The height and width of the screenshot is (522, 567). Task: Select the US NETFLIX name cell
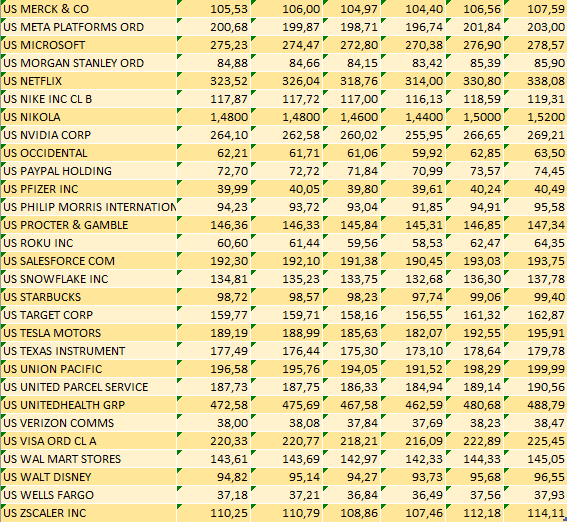89,81
